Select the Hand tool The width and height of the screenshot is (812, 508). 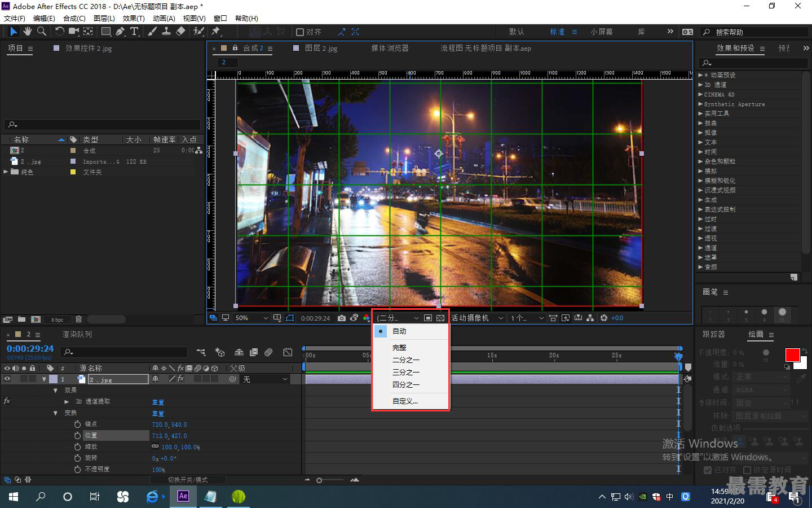[27, 32]
